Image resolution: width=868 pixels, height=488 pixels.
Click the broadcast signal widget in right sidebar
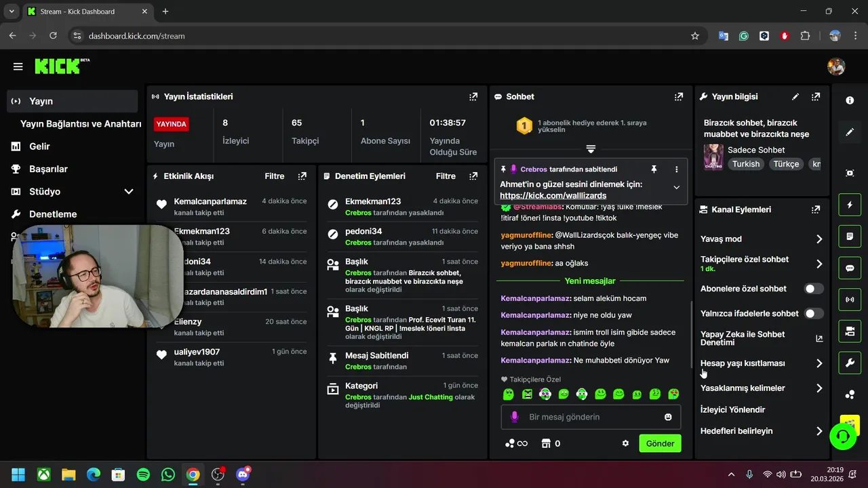(850, 299)
